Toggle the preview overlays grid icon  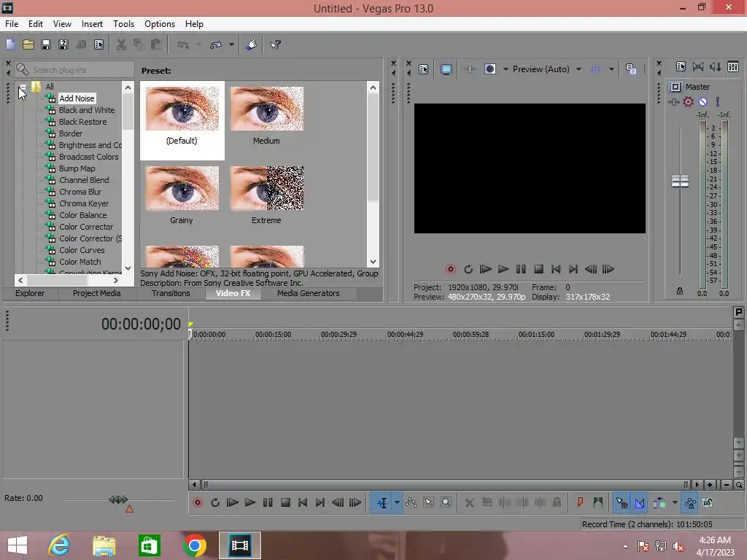click(x=595, y=69)
